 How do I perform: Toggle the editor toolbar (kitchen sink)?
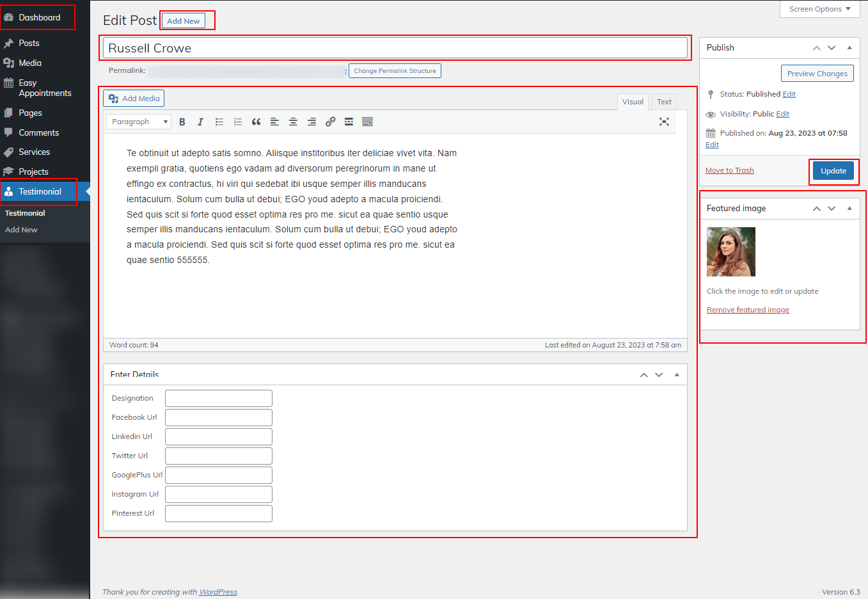(367, 122)
